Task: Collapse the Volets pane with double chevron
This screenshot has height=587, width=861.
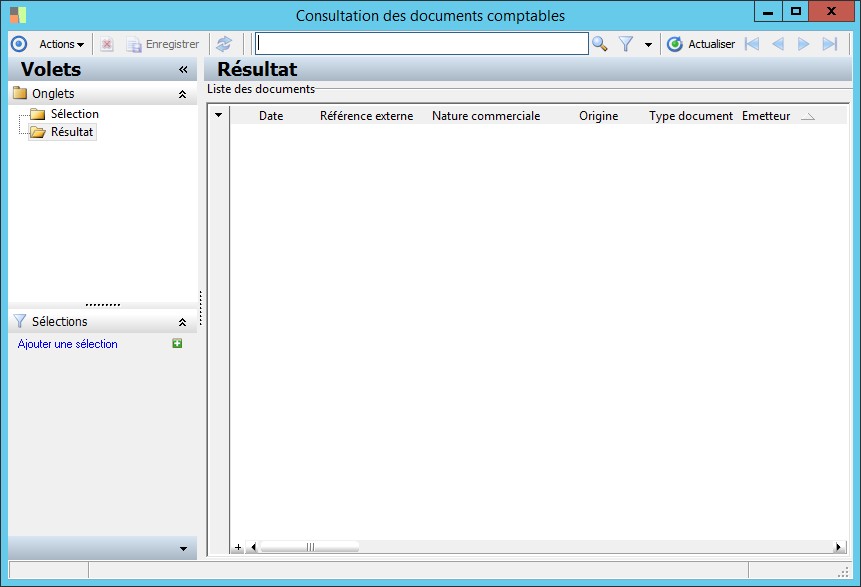Action: point(183,70)
